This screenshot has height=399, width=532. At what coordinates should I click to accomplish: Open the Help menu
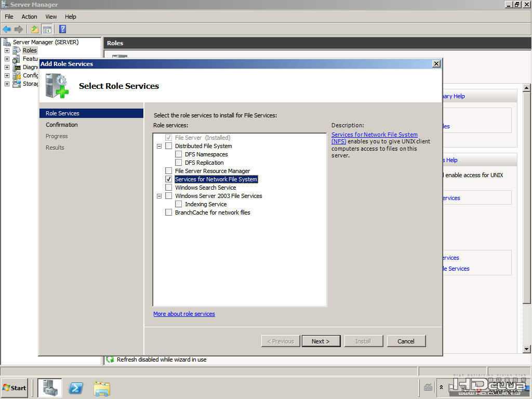point(71,17)
